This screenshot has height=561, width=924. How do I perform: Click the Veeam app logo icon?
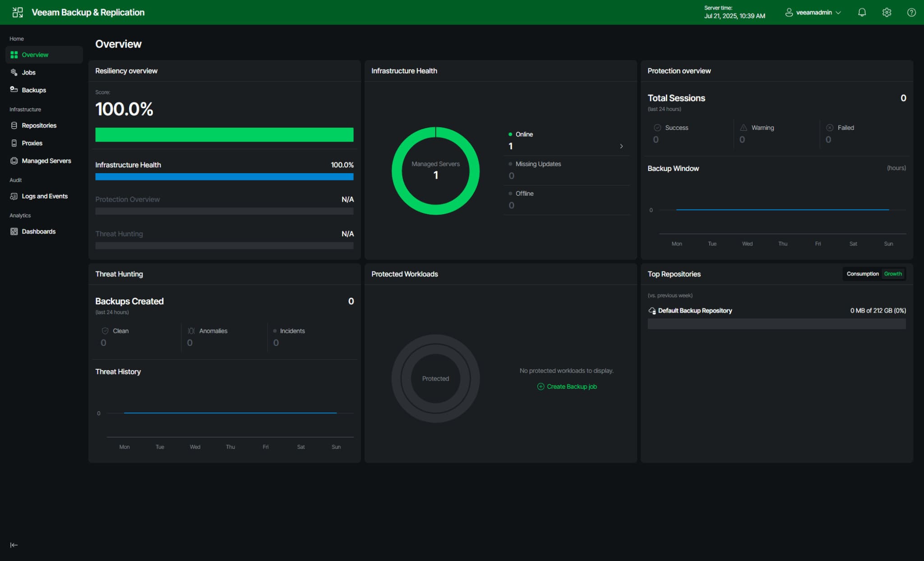(x=18, y=12)
